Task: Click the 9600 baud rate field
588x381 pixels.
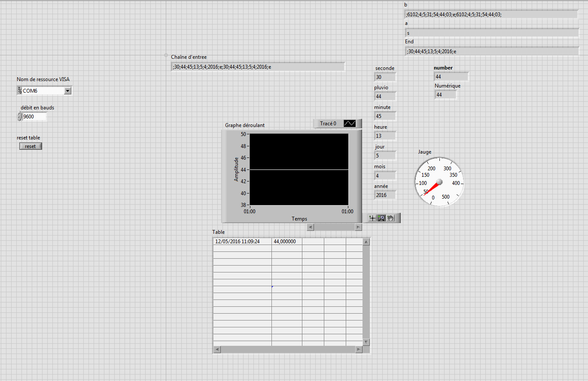Action: tap(34, 116)
